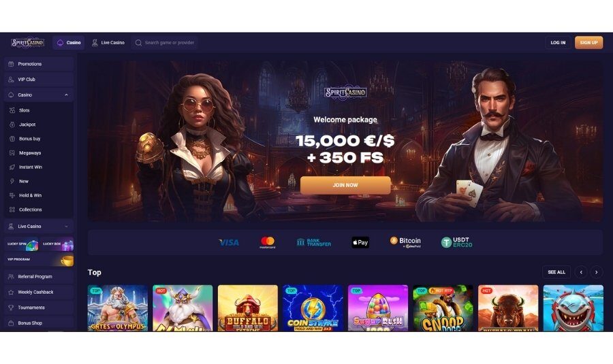Switch to the Live Casino header tab
This screenshot has width=613, height=364.
[x=108, y=43]
